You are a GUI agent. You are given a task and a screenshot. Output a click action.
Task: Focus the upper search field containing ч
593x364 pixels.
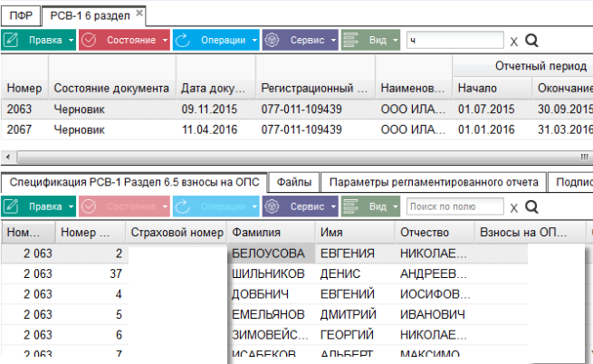455,40
